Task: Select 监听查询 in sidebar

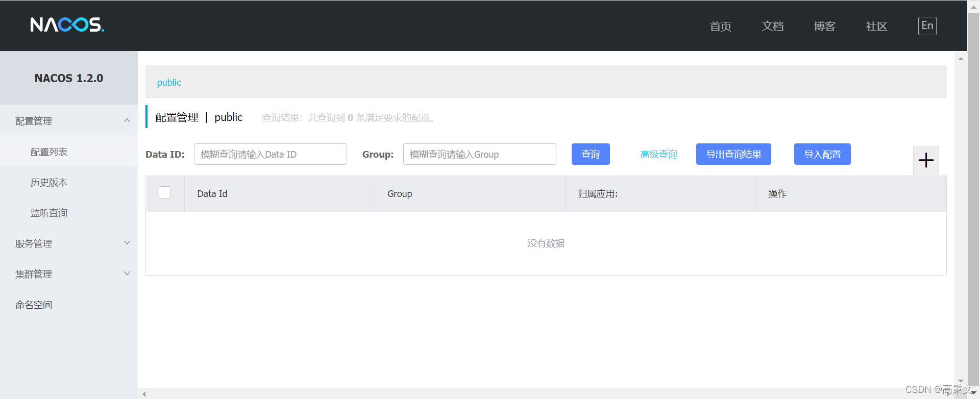Action: 69,213
